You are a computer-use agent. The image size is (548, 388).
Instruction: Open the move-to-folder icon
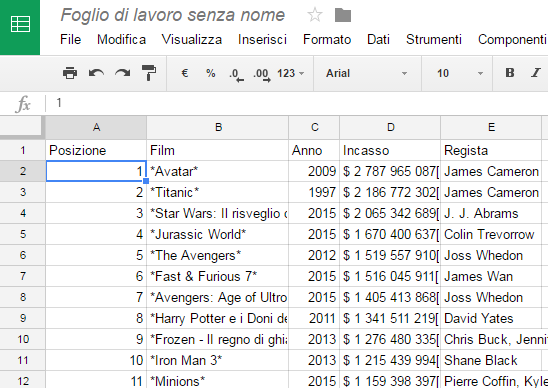click(342, 15)
